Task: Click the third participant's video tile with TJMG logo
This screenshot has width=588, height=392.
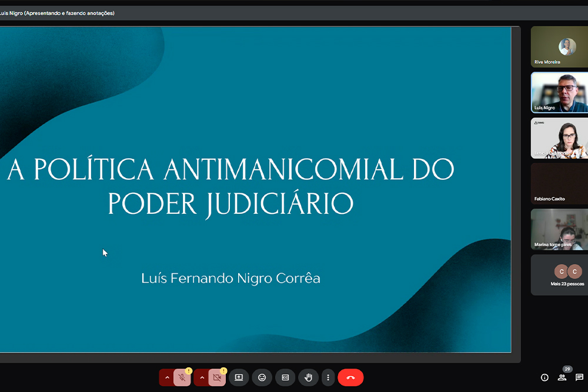Action: 559,138
